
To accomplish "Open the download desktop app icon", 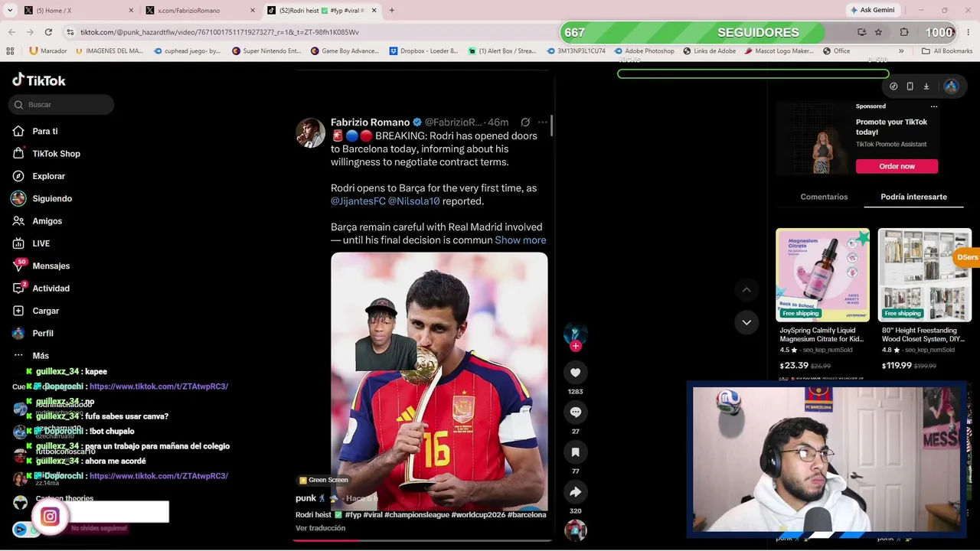I will pyautogui.click(x=926, y=86).
